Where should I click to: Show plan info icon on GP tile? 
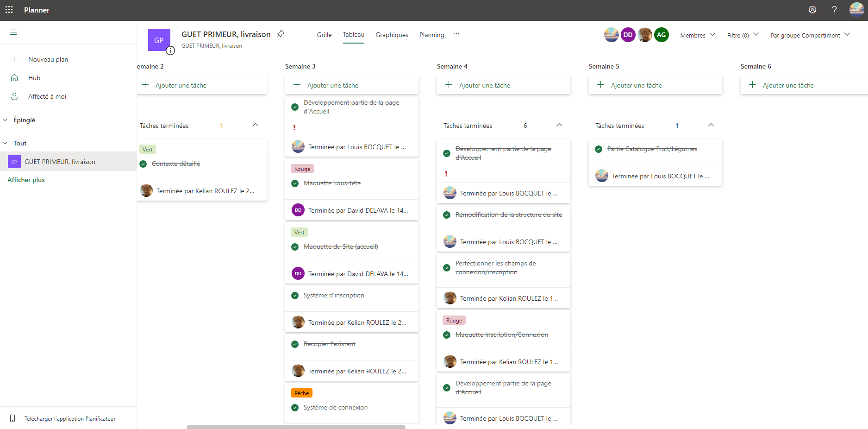(x=170, y=50)
